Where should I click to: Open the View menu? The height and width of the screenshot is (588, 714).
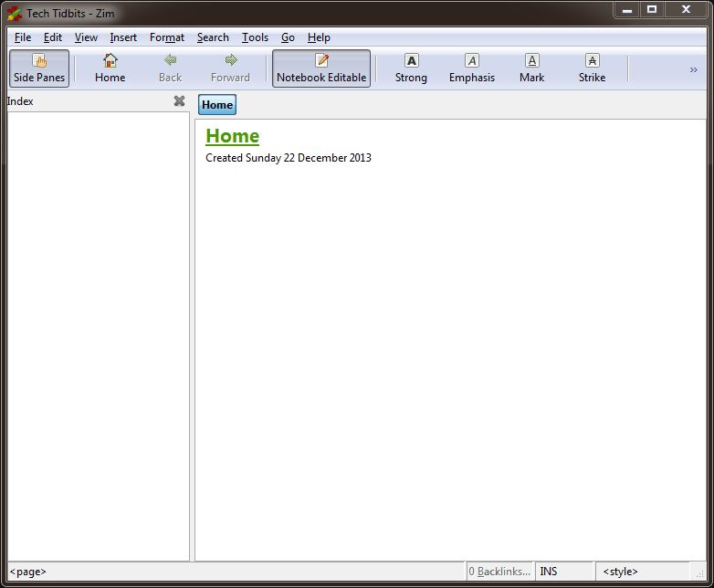(x=86, y=37)
